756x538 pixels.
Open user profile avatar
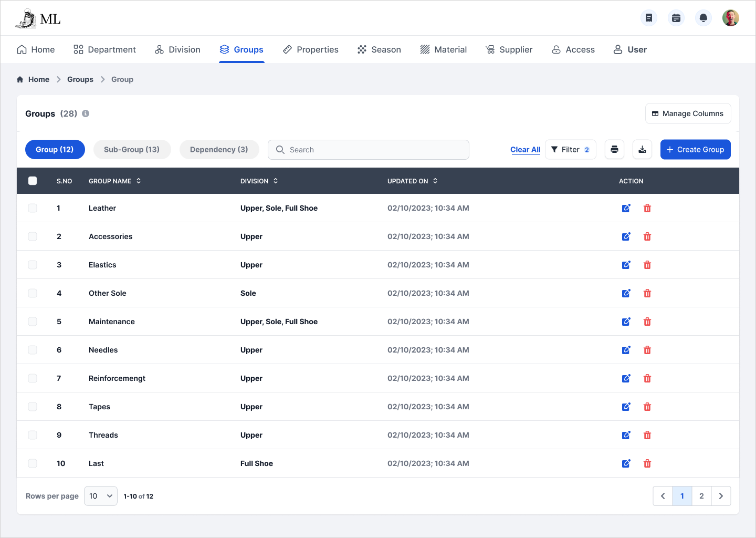(x=731, y=18)
